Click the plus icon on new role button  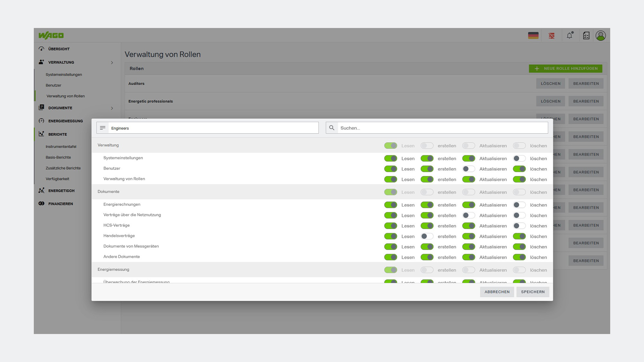[x=537, y=69]
